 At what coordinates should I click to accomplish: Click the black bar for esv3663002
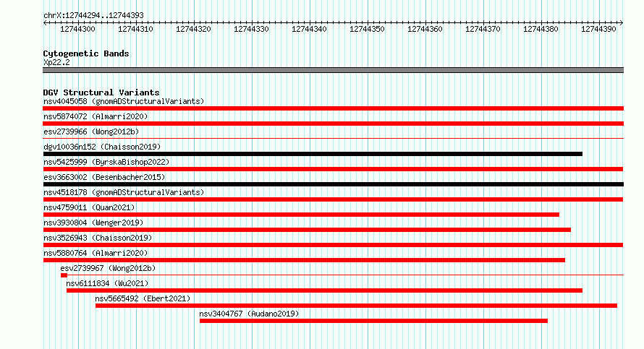(x=333, y=184)
